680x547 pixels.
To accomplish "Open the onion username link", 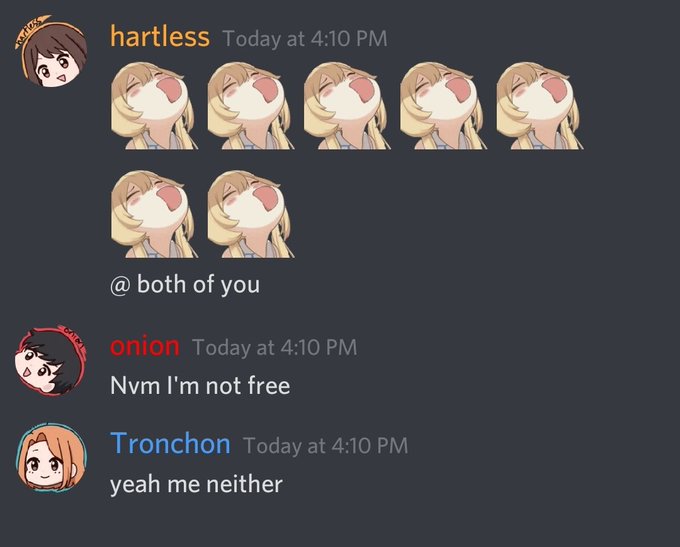I will point(144,346).
